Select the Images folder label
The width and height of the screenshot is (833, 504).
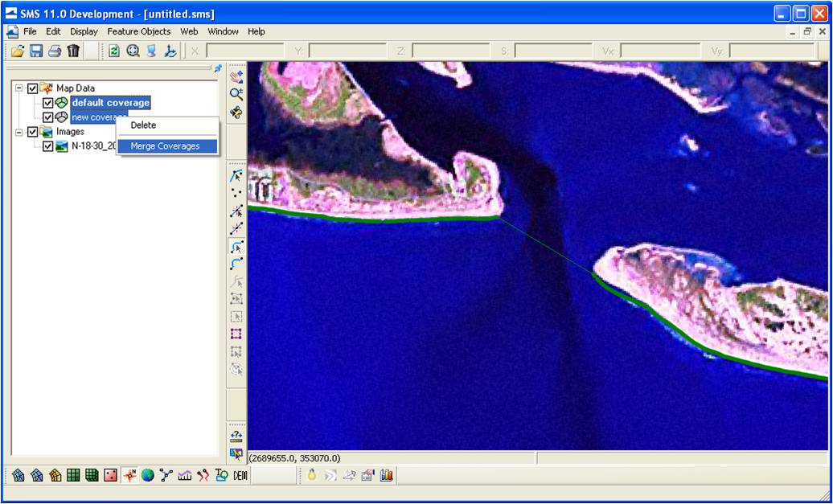[x=70, y=131]
